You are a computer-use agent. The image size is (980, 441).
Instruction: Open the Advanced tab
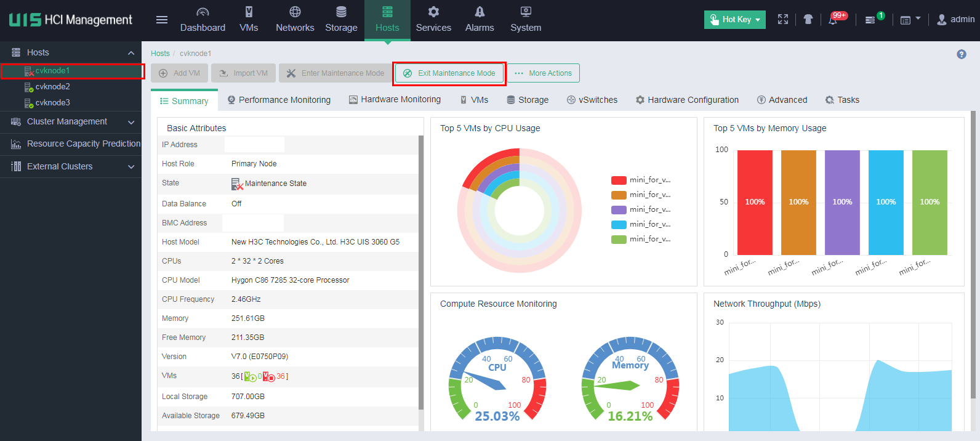point(782,100)
